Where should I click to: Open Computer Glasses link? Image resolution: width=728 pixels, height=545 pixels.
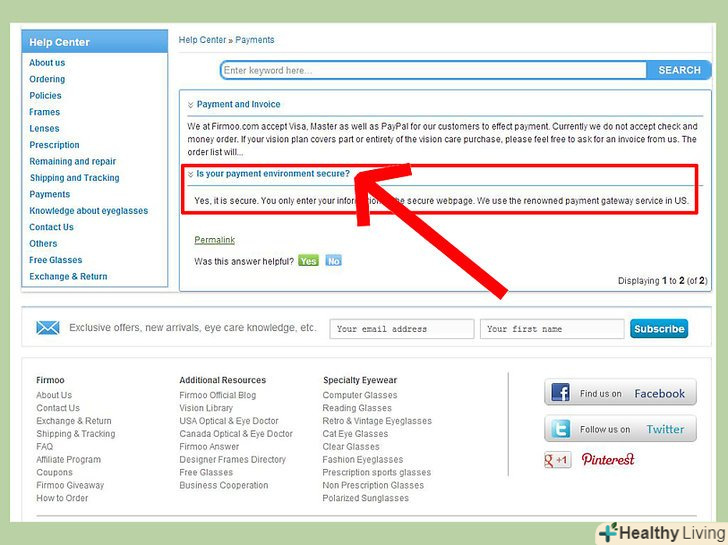[360, 395]
